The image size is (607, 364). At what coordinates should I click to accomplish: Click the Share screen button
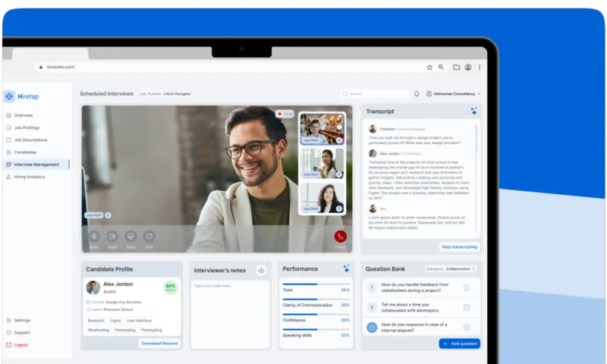131,237
